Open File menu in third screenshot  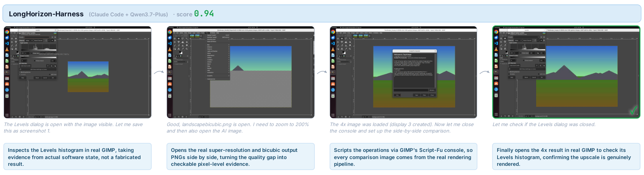pos(338,33)
